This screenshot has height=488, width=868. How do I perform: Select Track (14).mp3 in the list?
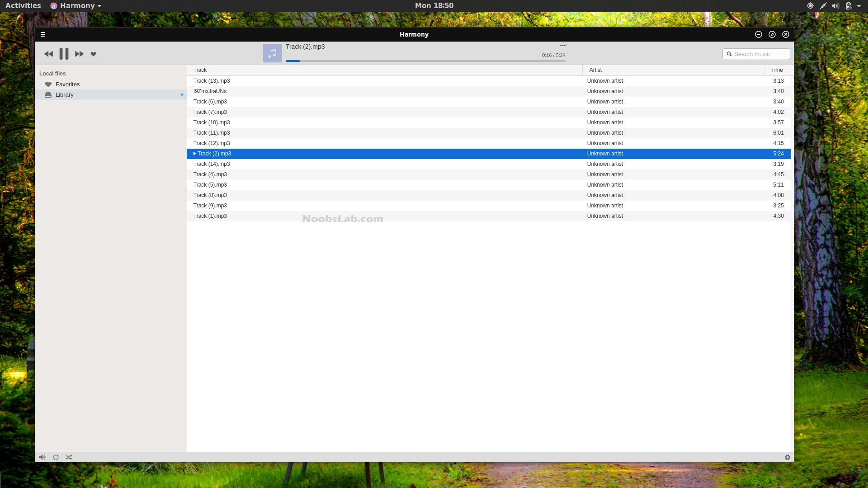[x=489, y=164]
